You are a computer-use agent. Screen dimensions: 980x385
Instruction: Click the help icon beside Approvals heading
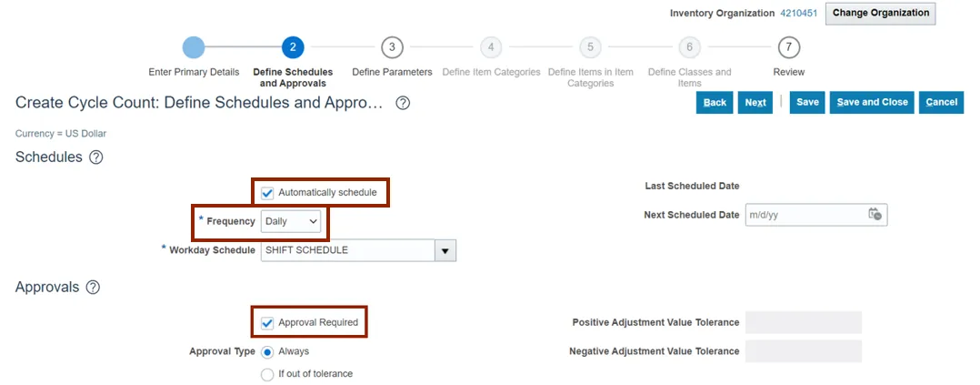tap(93, 288)
